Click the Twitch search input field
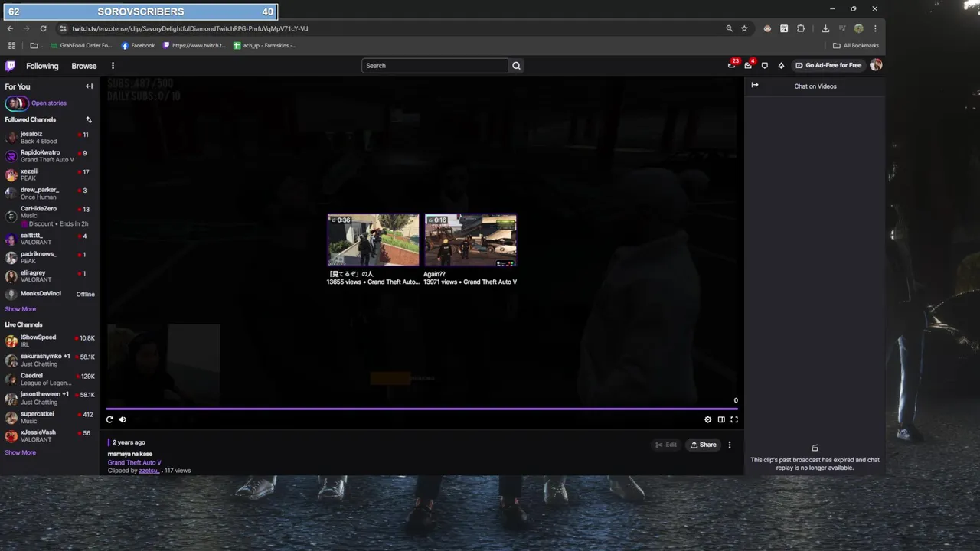 [435, 66]
